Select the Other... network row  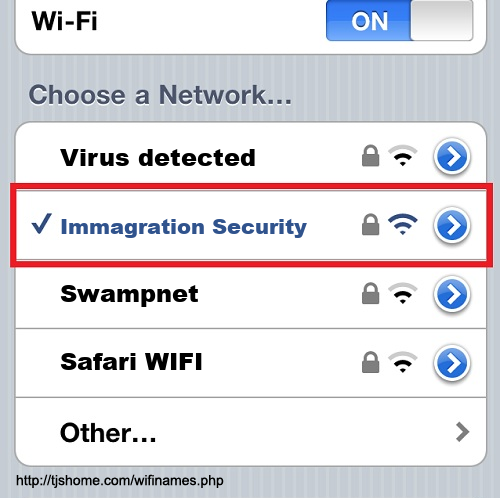251,432
